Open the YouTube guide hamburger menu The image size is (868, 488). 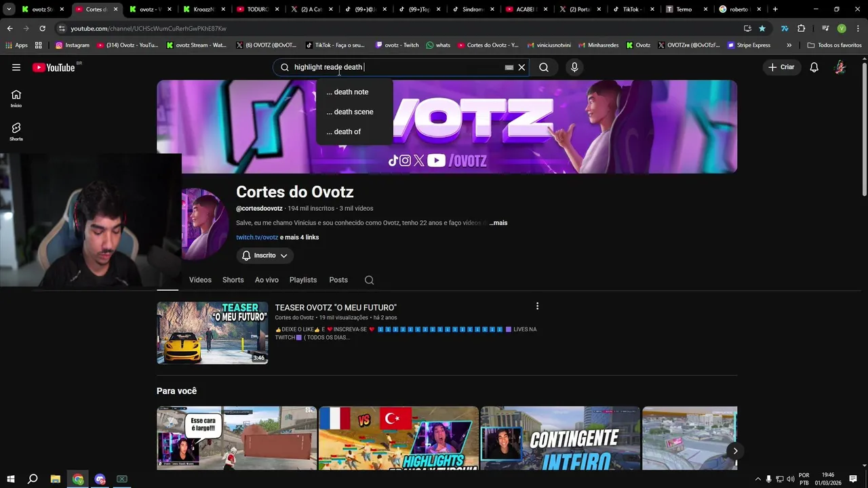point(16,67)
